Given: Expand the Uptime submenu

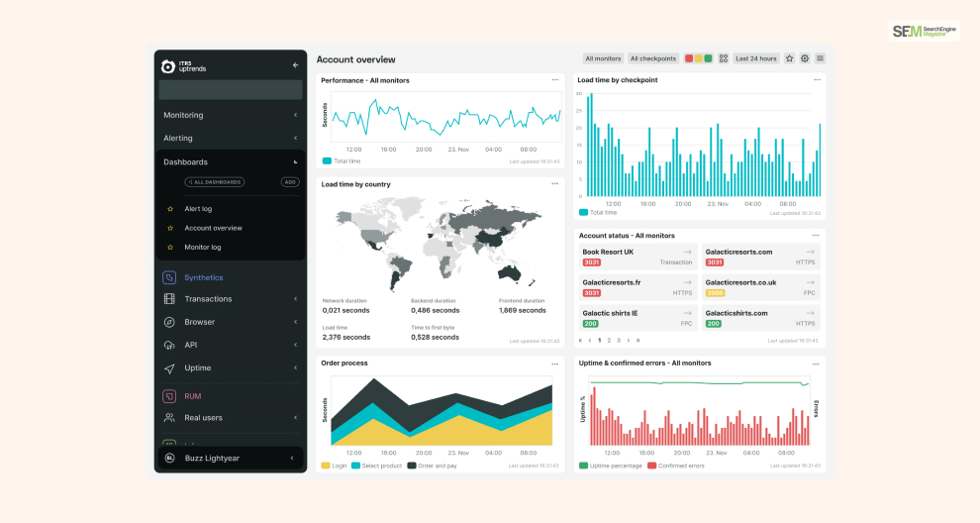Looking at the screenshot, I should tap(296, 367).
